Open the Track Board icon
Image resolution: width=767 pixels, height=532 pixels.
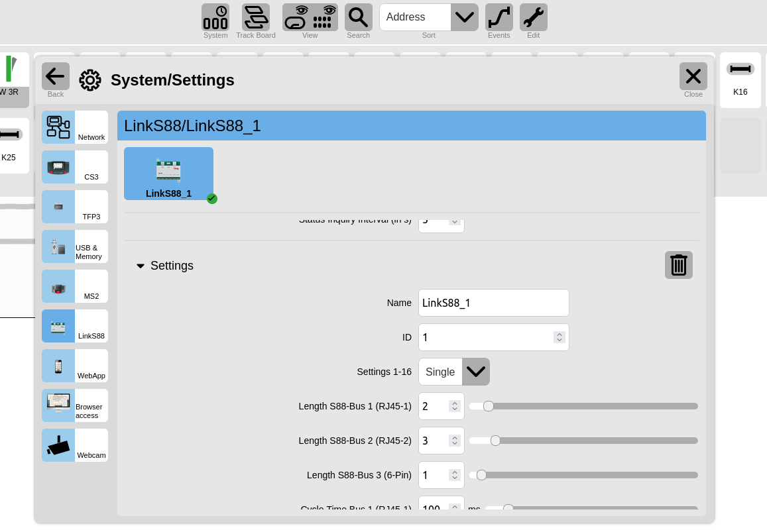[256, 18]
